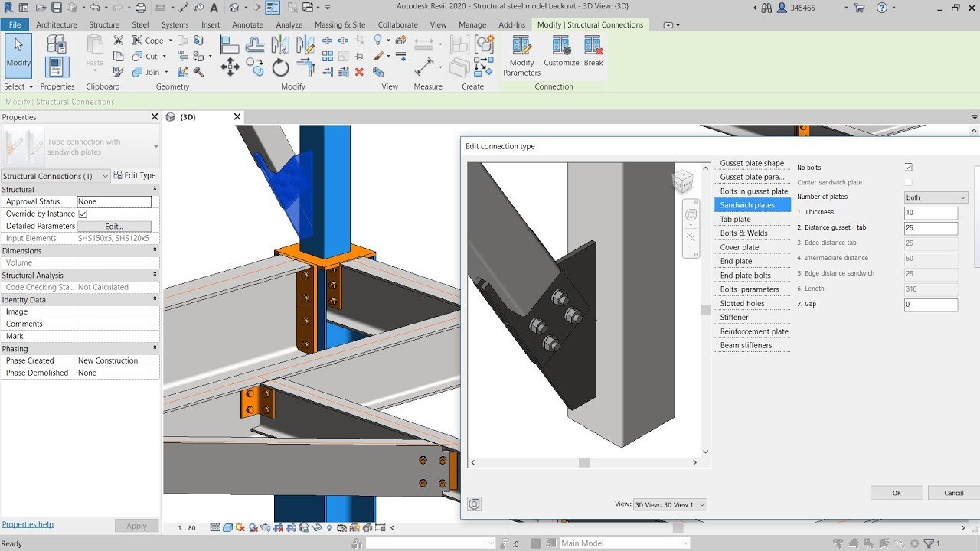Open the Number of plates dropdown
Screen dimensions: 980x551
click(x=936, y=197)
